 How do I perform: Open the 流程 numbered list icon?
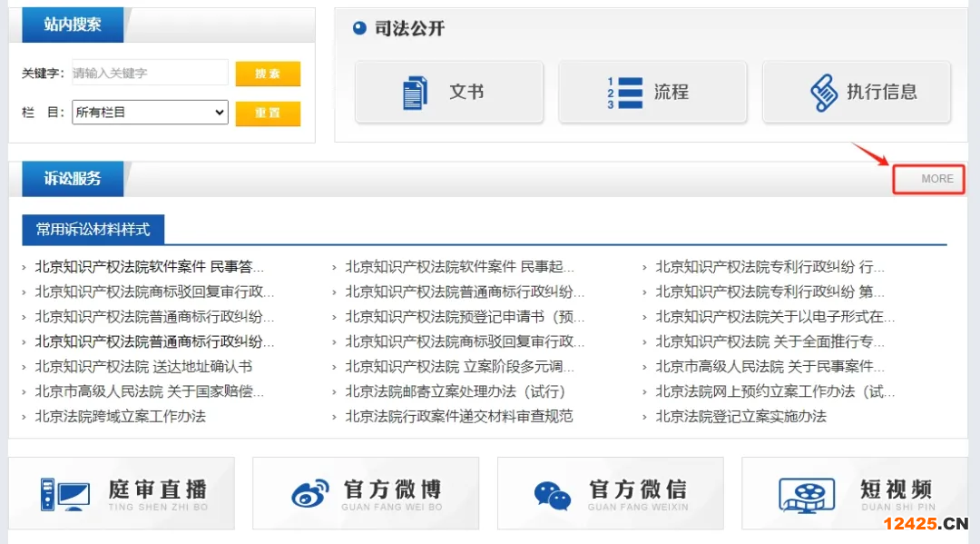624,93
